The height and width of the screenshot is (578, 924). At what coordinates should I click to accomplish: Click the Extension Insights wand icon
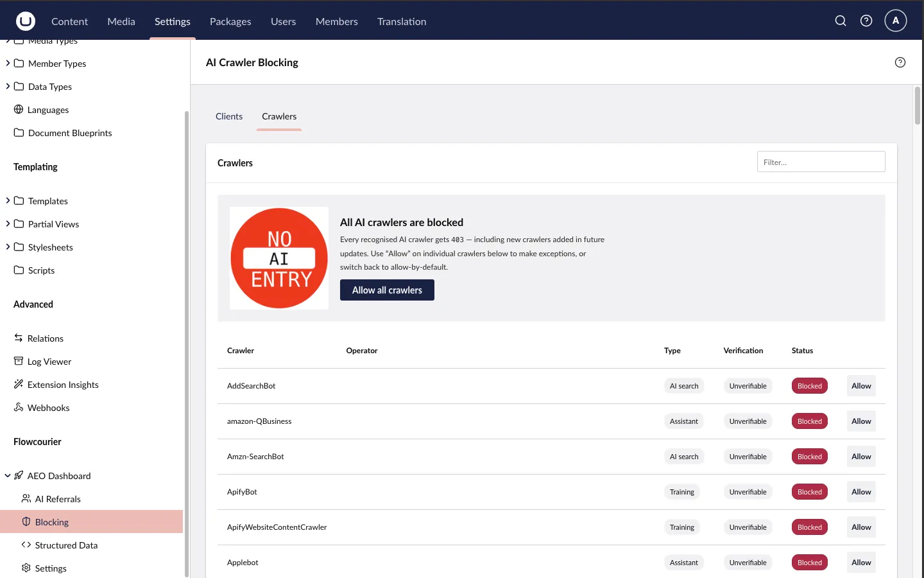tap(19, 384)
